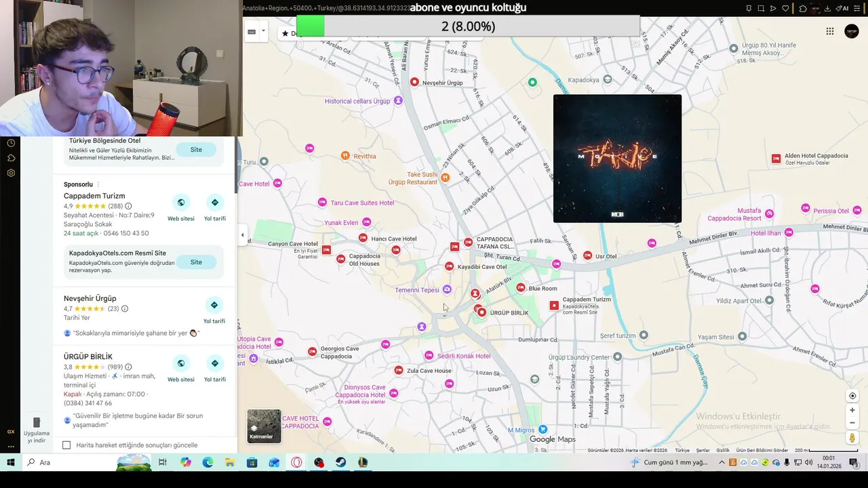Select Take Sushi Ürgüp Restaurant marker
This screenshot has width=868, height=488.
(445, 178)
